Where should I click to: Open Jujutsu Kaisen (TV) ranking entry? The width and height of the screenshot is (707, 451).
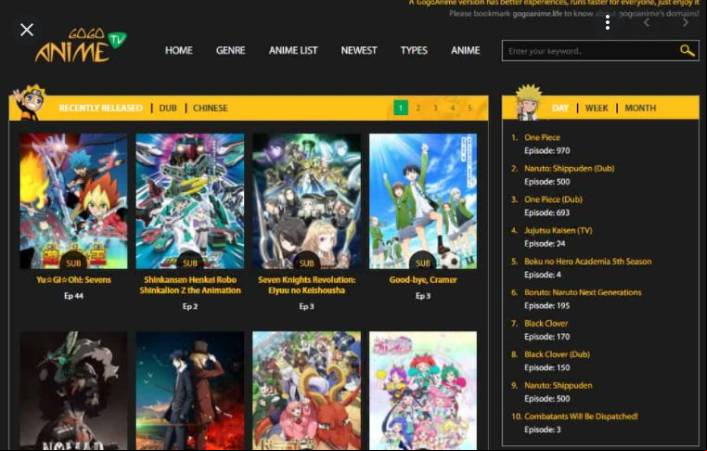tap(558, 230)
